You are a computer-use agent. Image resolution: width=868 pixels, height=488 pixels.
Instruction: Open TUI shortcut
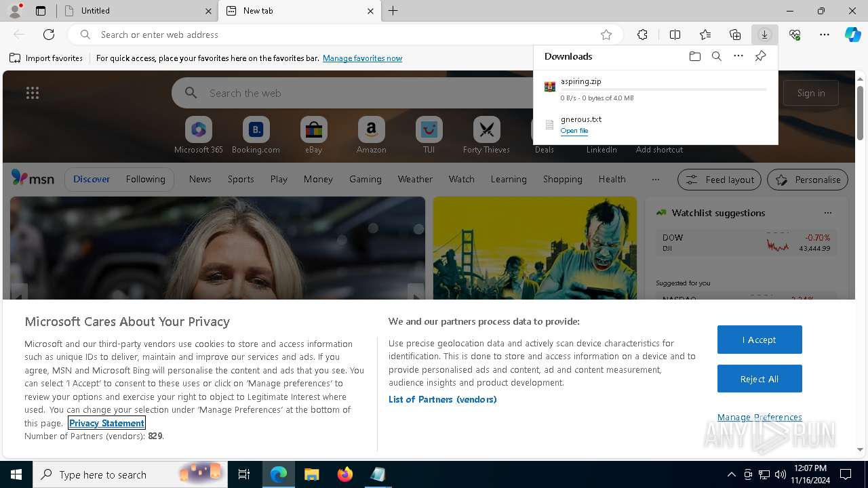(429, 136)
